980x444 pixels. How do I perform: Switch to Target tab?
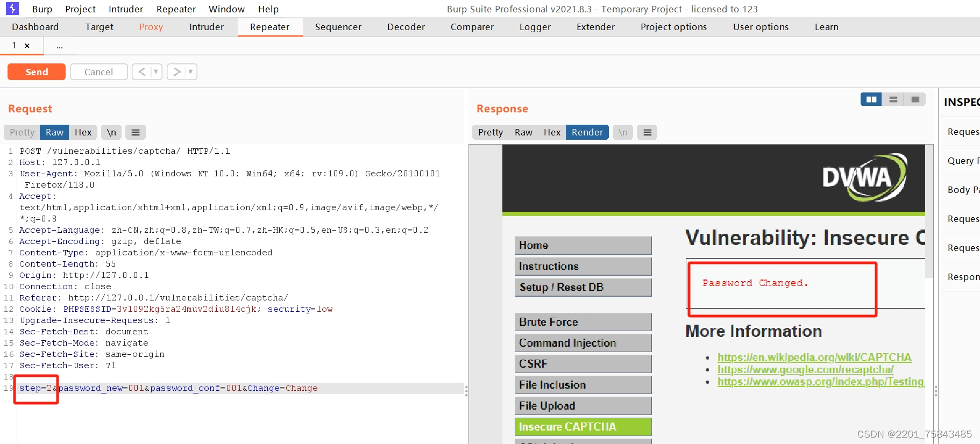pyautogui.click(x=99, y=27)
